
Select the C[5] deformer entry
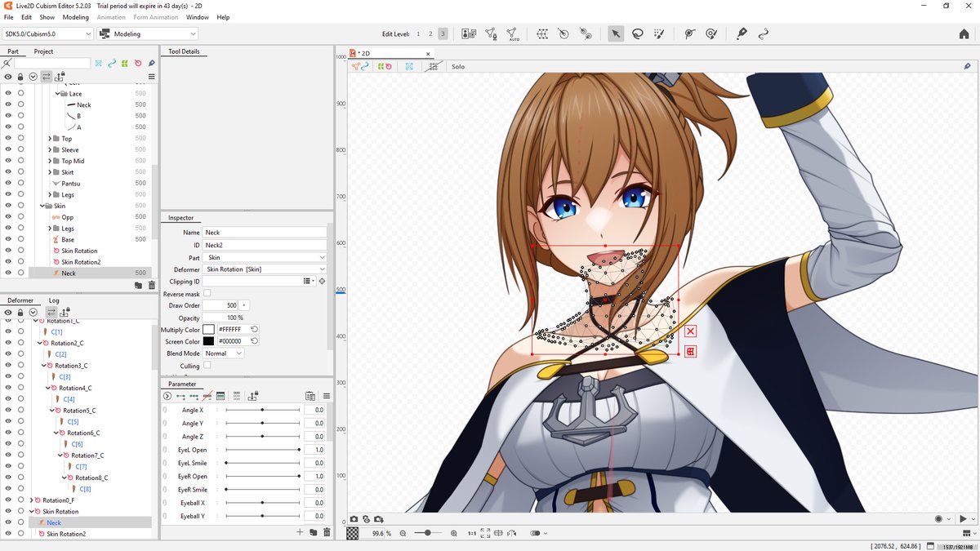(73, 422)
